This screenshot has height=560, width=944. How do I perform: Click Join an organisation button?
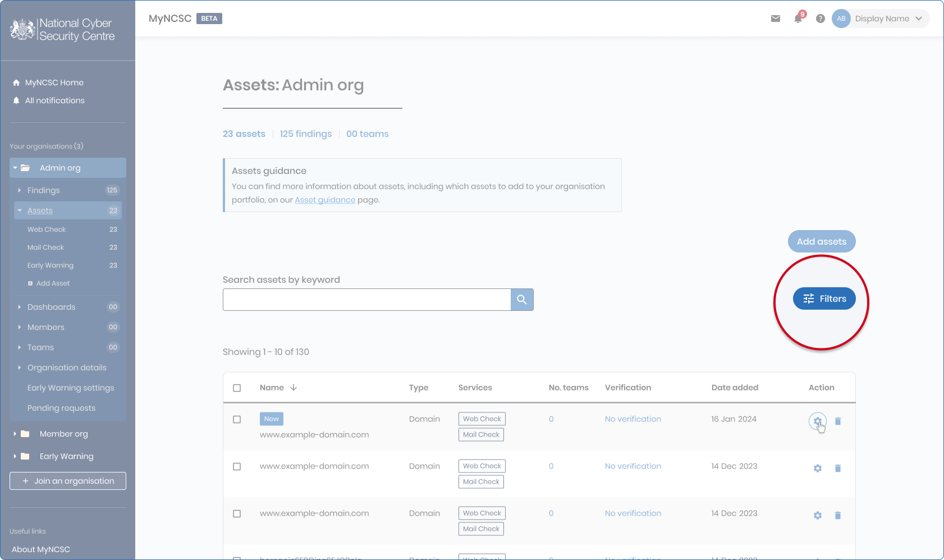coord(68,481)
